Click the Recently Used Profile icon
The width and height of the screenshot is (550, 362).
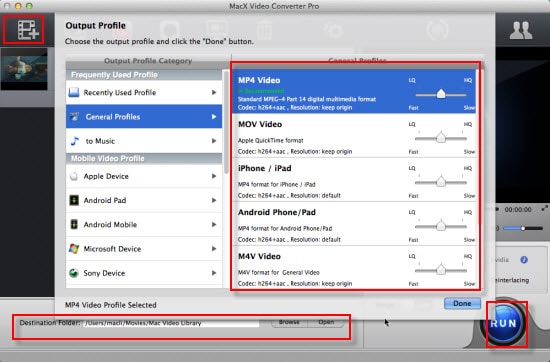click(x=74, y=92)
